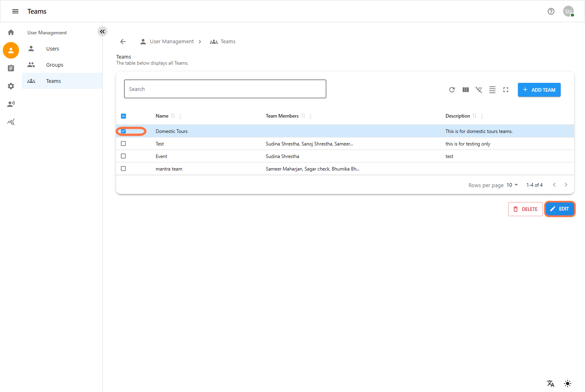
Task: Collapse the User Management side panel
Action: (102, 32)
